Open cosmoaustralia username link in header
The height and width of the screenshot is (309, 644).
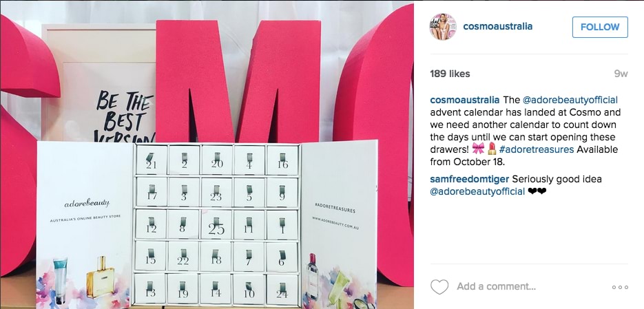click(498, 26)
